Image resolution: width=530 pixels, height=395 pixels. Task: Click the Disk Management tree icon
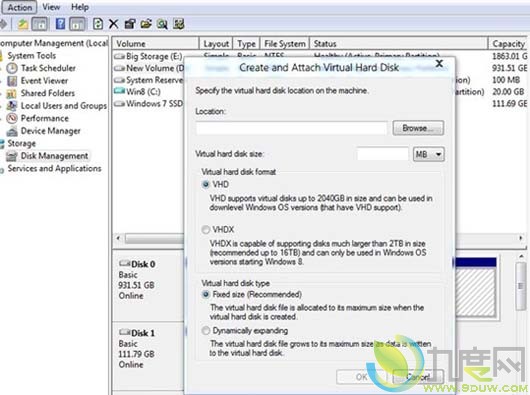click(x=12, y=156)
